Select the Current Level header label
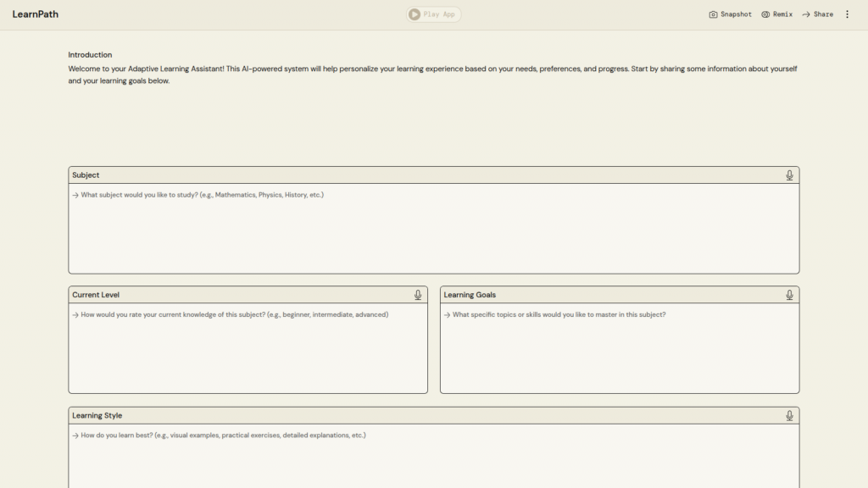Image resolution: width=868 pixels, height=488 pixels. click(x=96, y=295)
